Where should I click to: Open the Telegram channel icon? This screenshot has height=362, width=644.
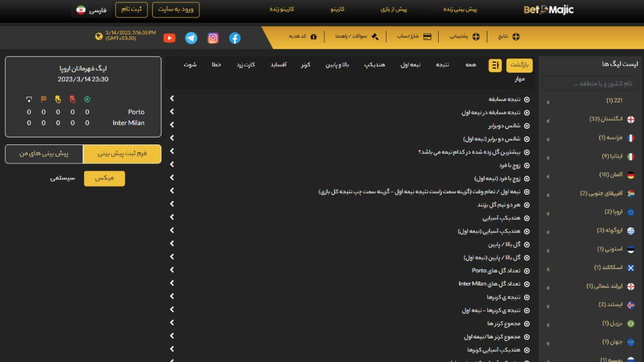click(x=191, y=38)
